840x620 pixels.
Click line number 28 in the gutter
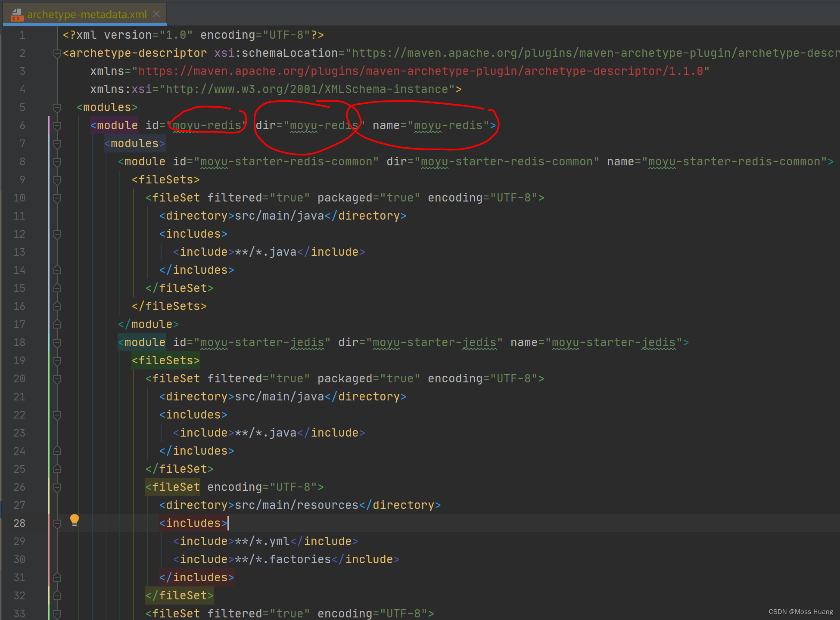coord(19,523)
